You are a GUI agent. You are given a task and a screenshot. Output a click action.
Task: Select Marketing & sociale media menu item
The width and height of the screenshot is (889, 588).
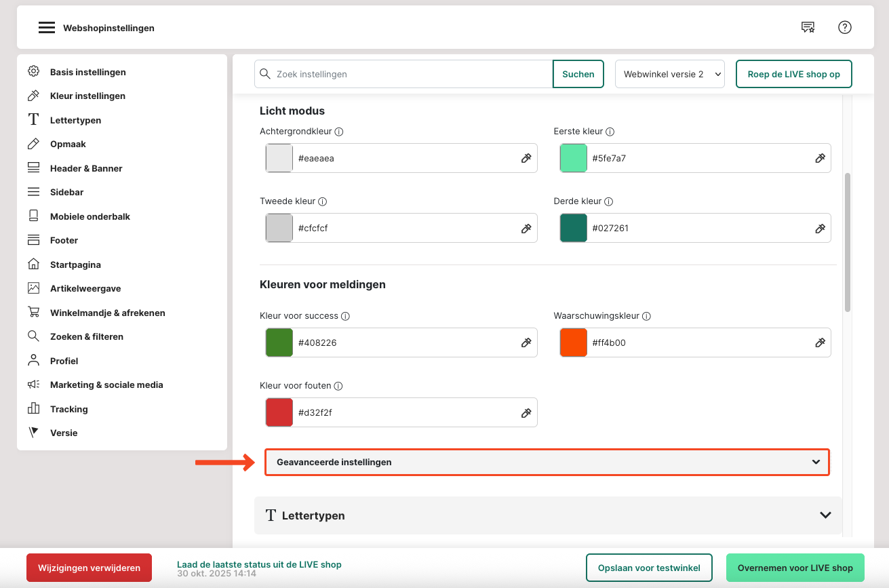106,385
